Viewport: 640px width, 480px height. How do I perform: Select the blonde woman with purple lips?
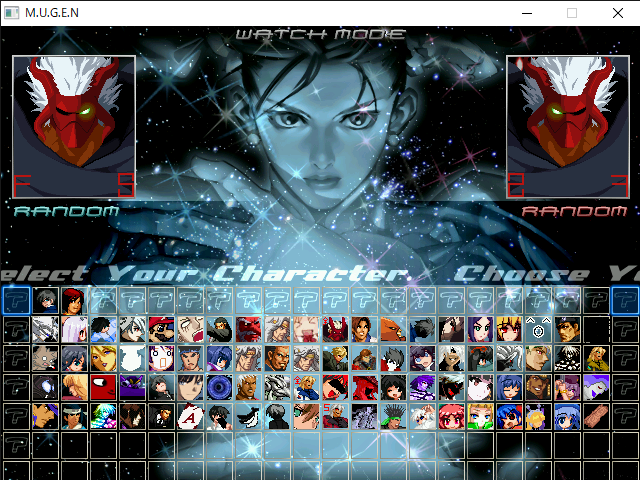click(103, 358)
